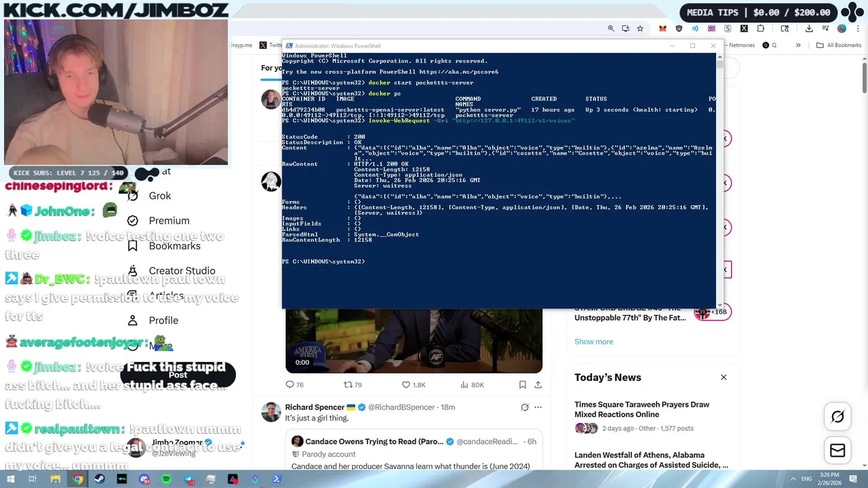Open File Explorer from the taskbar
Viewport: 868px width, 488px height.
[x=56, y=479]
